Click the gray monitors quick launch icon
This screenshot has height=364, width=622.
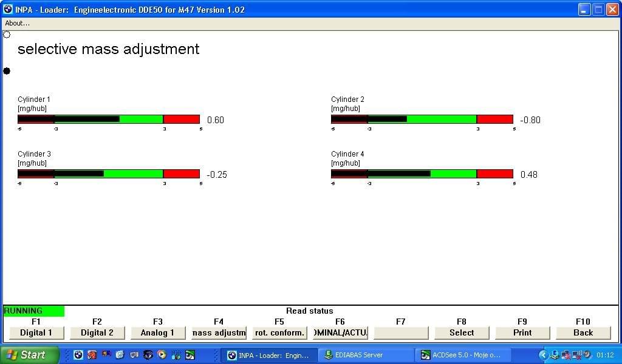134,355
